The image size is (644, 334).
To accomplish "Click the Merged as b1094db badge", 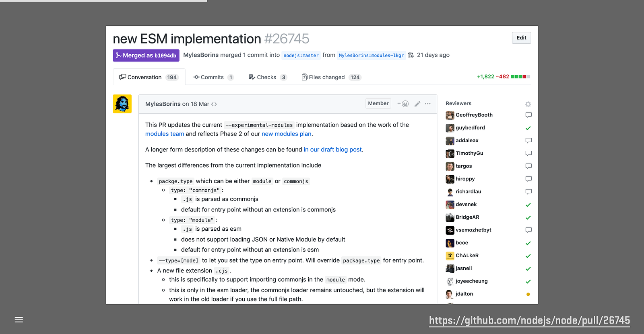I will [x=146, y=55].
